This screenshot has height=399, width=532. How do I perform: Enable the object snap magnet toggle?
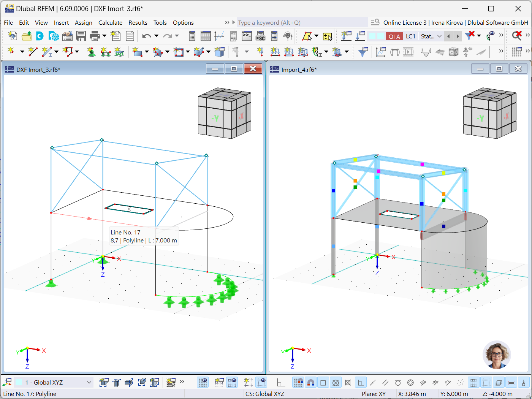310,382
